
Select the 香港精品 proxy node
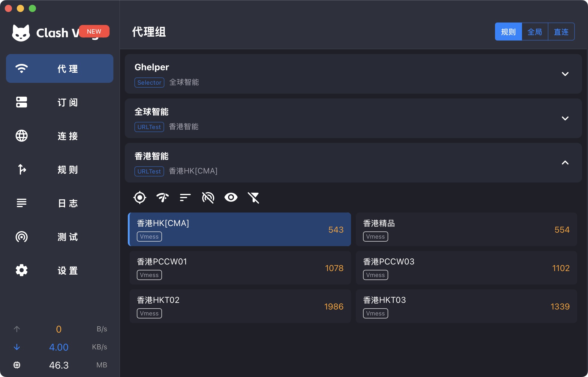[x=466, y=229]
